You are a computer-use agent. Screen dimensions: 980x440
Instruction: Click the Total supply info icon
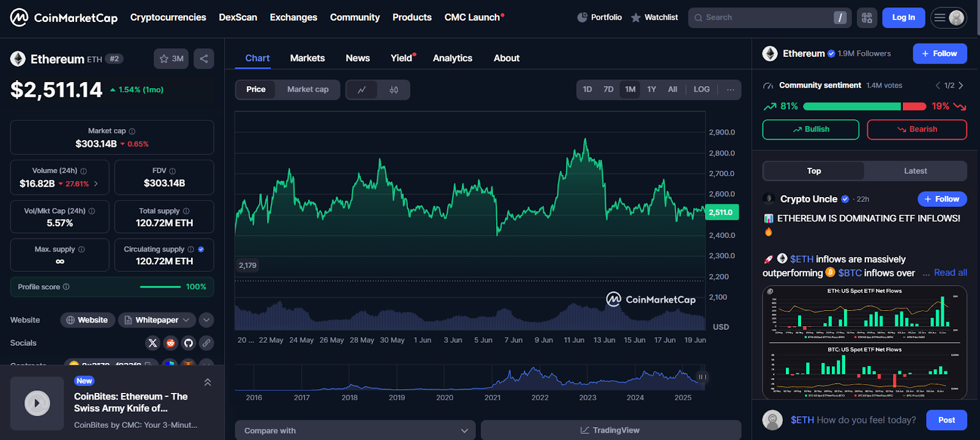[x=186, y=211]
